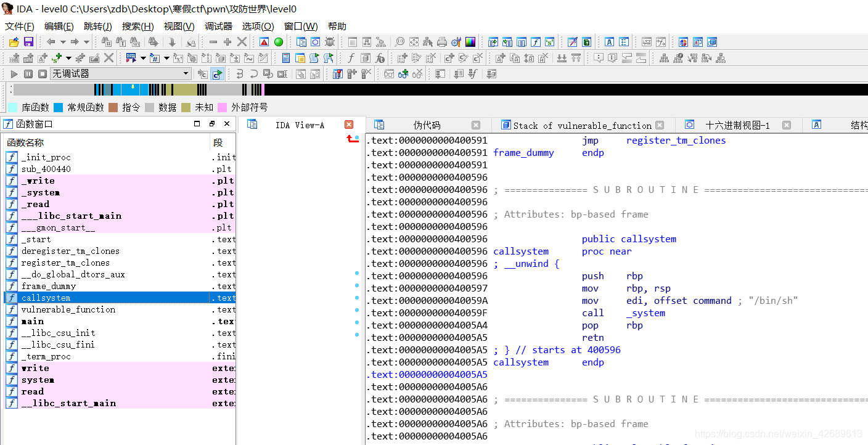
Task: Switch to the IDA View-A tab
Action: tap(300, 125)
